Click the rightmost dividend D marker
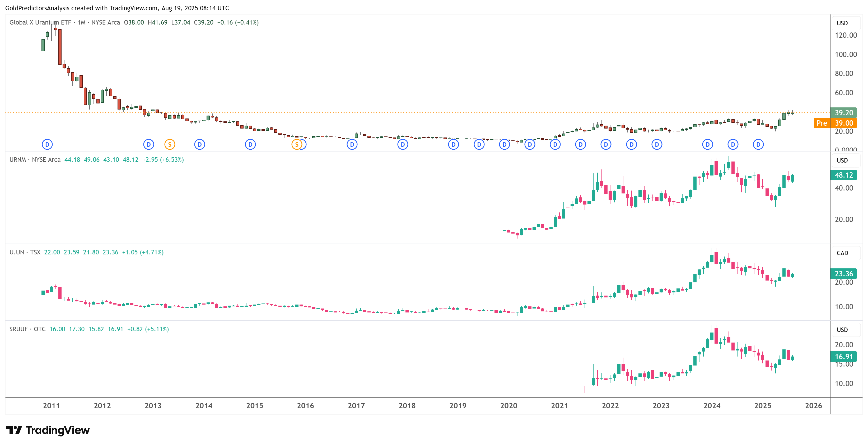 758,144
